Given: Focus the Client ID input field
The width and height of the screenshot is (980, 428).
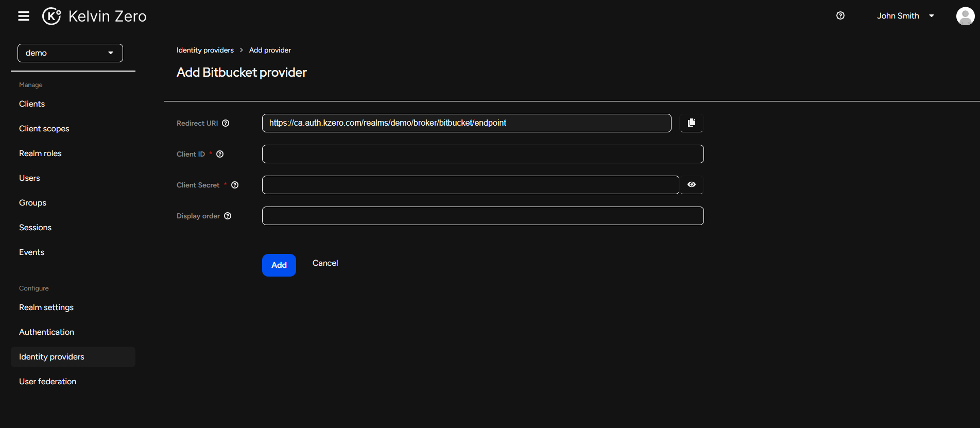Looking at the screenshot, I should [x=483, y=154].
